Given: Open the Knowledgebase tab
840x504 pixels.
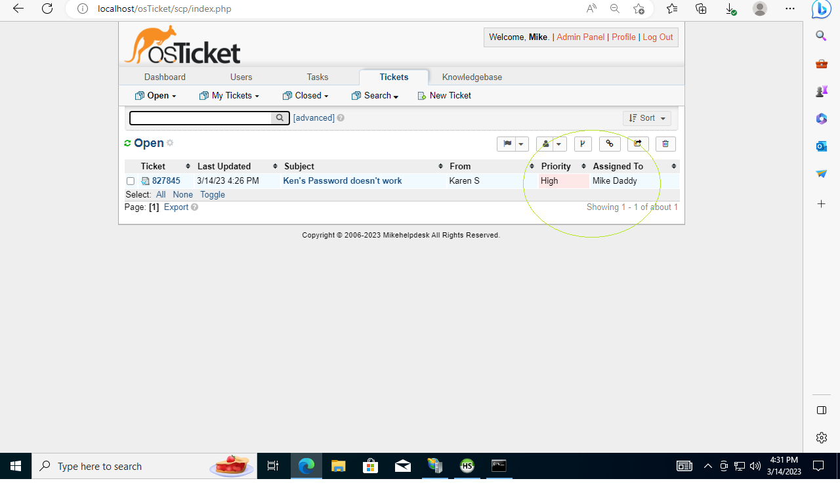Looking at the screenshot, I should [472, 77].
